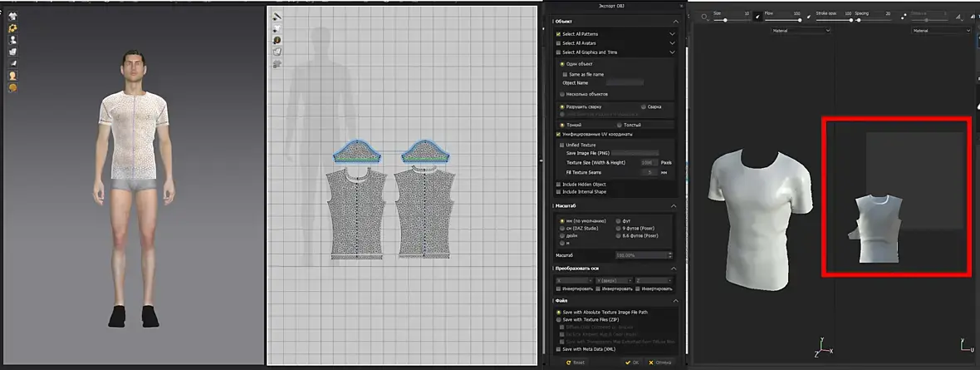Open the X axis dropdown

click(x=574, y=280)
